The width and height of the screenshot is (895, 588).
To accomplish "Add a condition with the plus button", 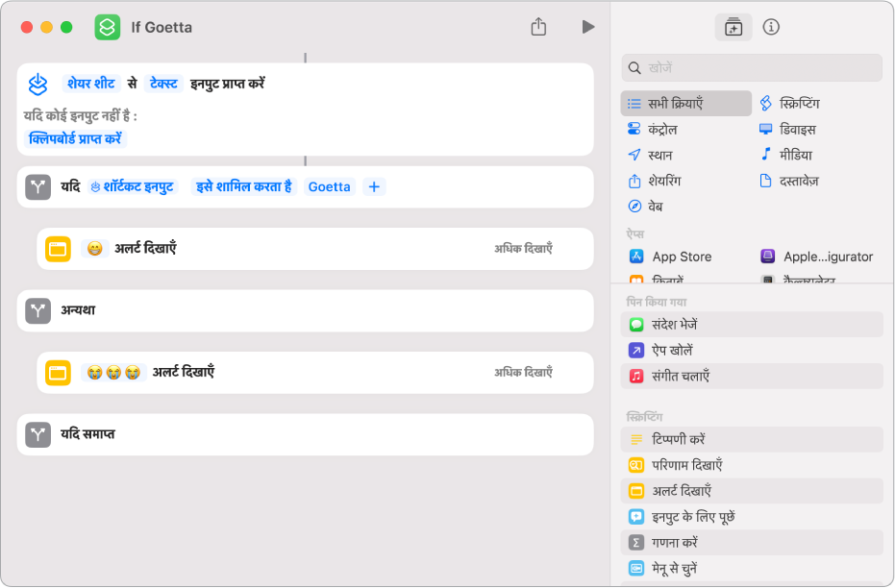I will (374, 186).
